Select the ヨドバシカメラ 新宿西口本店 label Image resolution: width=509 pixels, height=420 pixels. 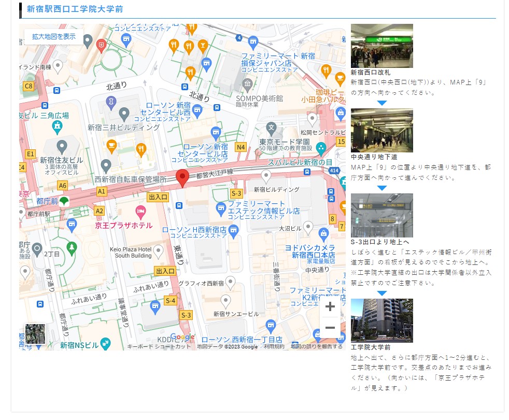(x=309, y=251)
